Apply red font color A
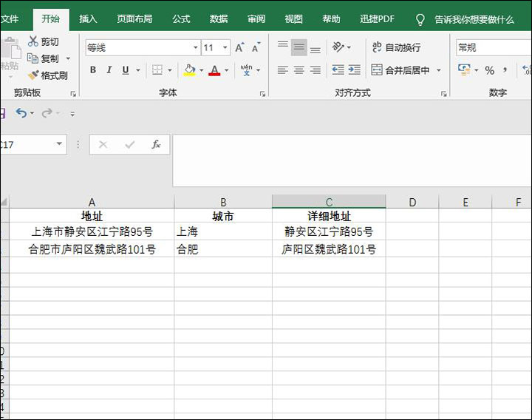 pyautogui.click(x=214, y=70)
